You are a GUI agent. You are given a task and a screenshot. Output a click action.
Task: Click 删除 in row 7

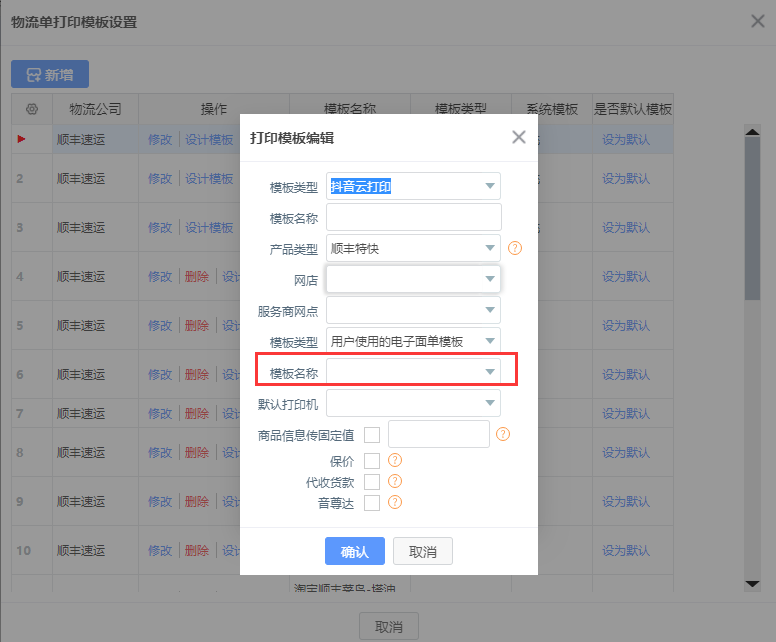197,413
